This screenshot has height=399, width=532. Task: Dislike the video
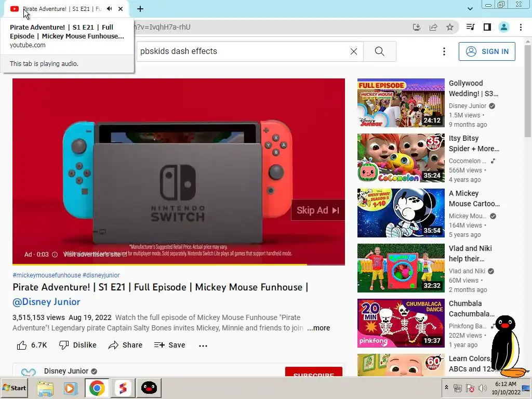tap(78, 345)
